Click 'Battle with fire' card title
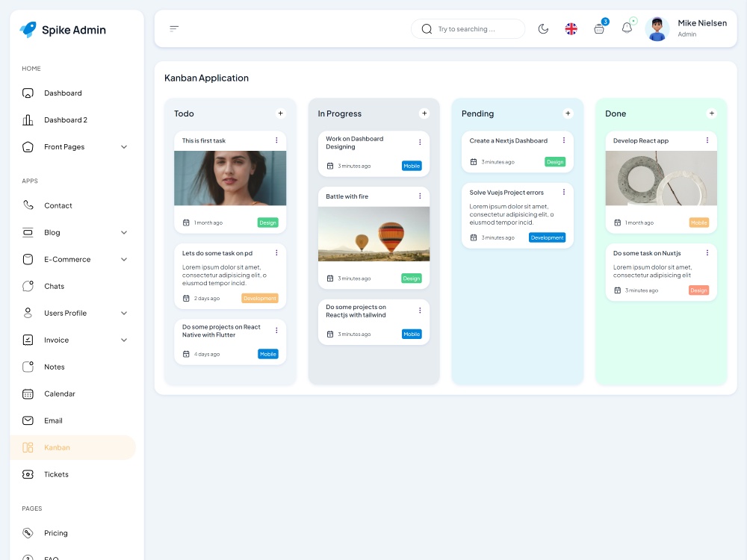Image resolution: width=747 pixels, height=560 pixels. click(347, 196)
